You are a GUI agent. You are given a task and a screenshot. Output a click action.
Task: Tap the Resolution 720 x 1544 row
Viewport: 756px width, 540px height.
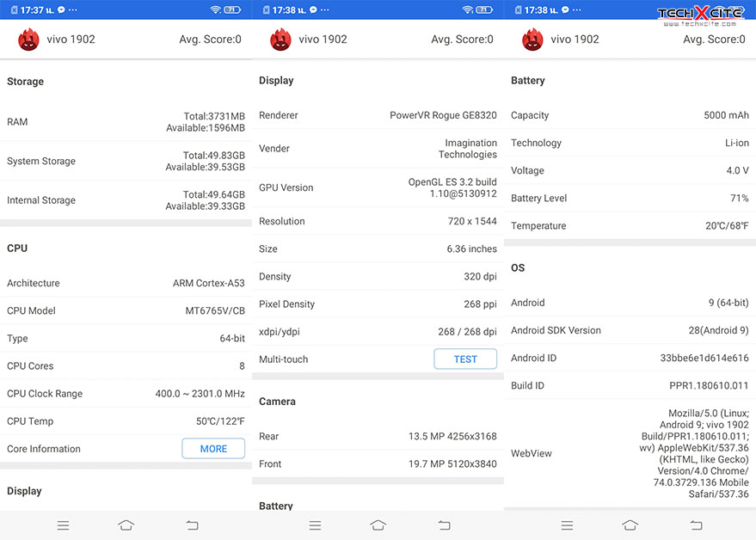(378, 221)
